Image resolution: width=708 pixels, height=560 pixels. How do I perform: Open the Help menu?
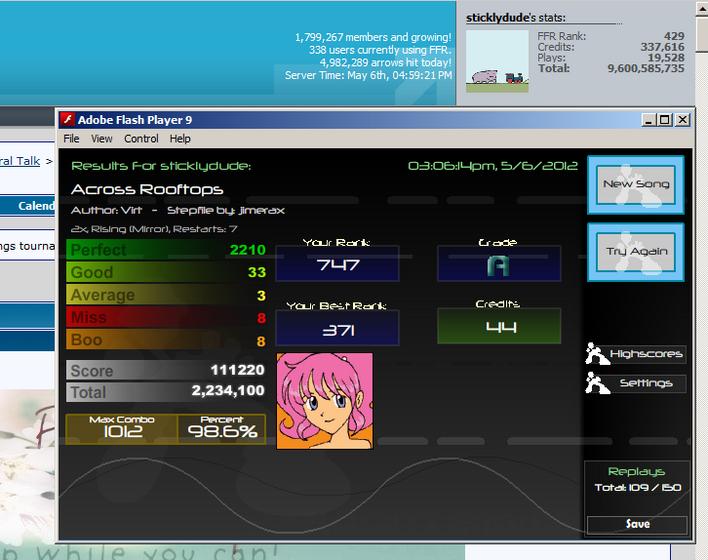[180, 139]
